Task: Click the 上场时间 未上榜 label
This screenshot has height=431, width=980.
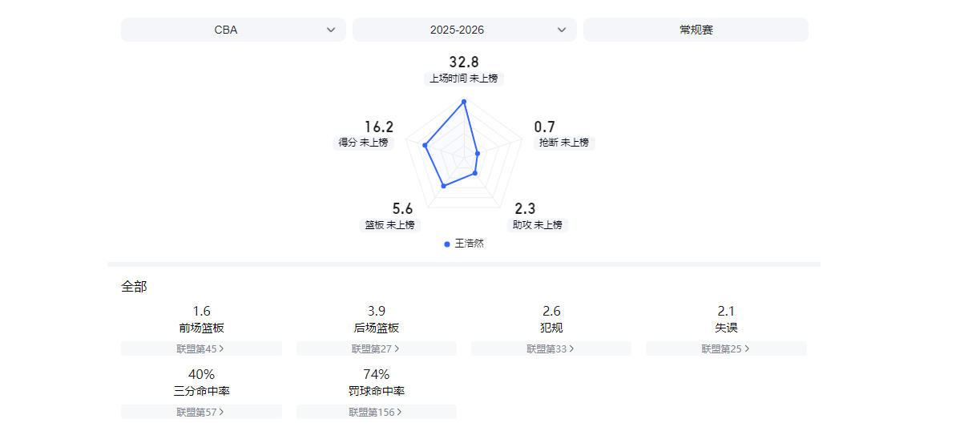Action: point(463,79)
